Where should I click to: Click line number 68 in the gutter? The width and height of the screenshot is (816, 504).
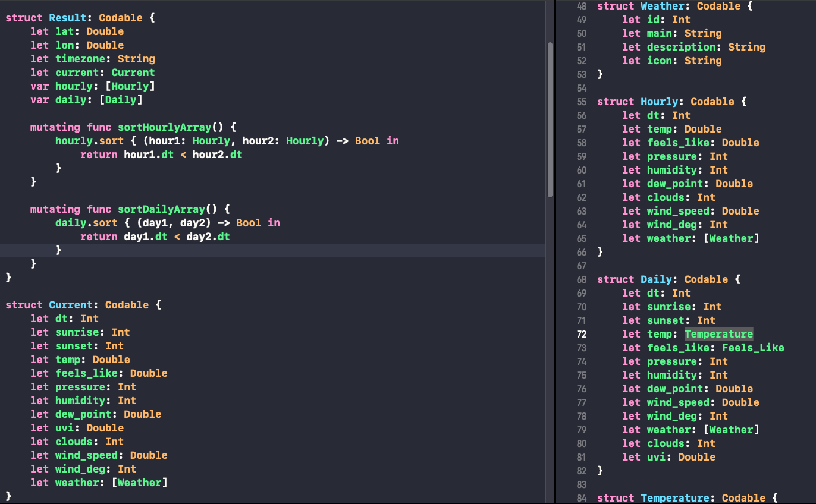(582, 279)
